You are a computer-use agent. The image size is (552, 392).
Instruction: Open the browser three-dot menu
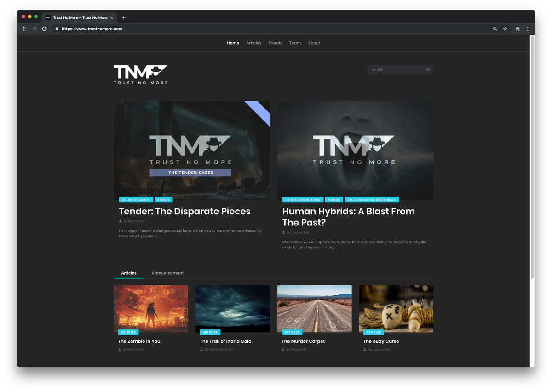(528, 29)
